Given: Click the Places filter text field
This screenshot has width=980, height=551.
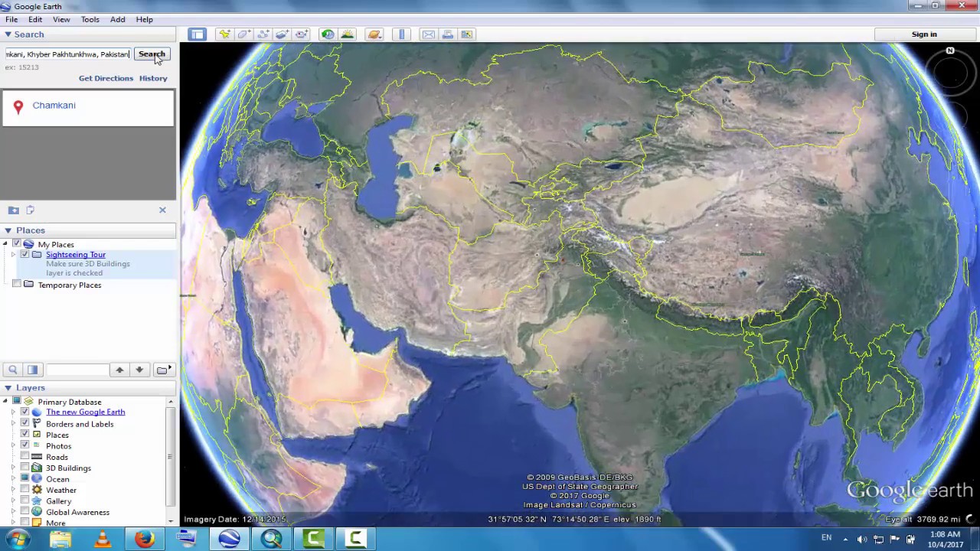Looking at the screenshot, I should click(x=77, y=370).
